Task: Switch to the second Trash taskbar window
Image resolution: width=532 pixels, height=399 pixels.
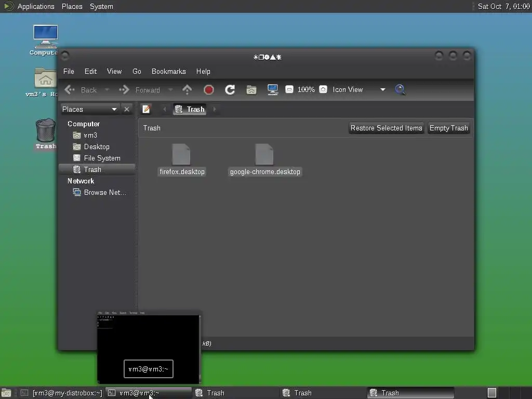Action: (324, 393)
